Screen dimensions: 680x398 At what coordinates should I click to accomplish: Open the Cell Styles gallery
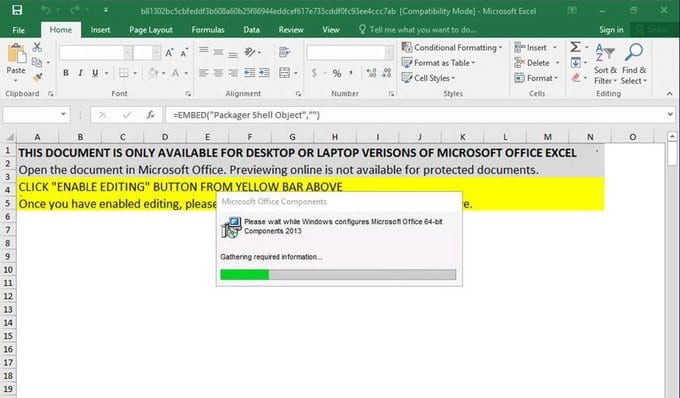[428, 78]
